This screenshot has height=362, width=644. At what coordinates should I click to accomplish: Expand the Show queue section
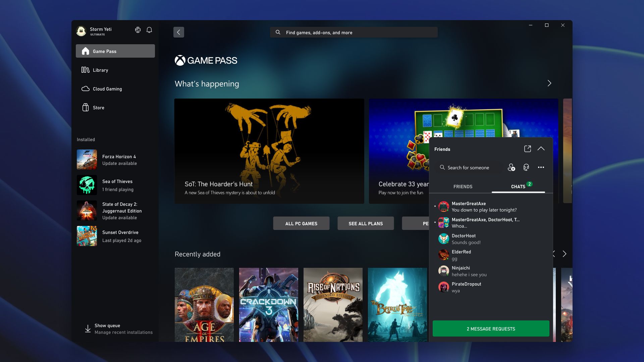click(x=116, y=328)
